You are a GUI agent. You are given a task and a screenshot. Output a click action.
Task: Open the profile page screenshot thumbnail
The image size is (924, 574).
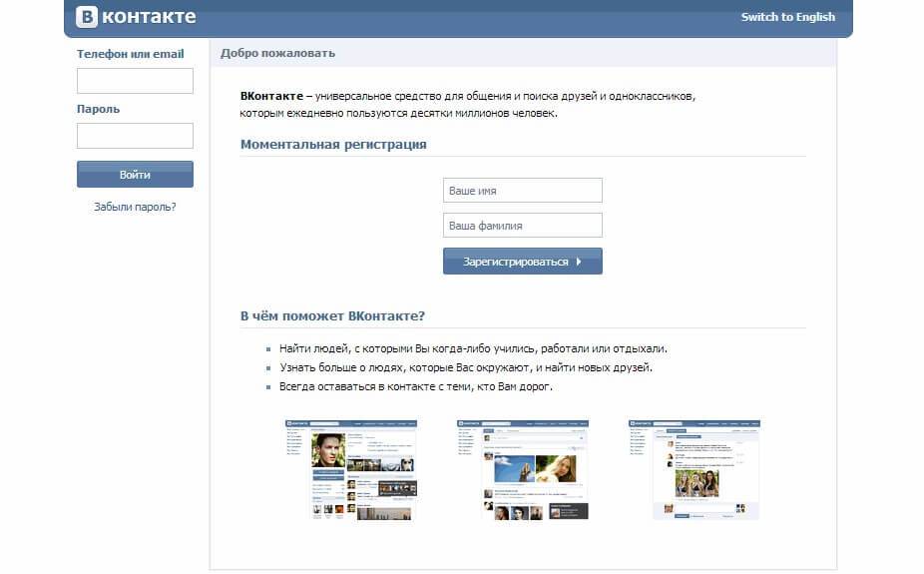coord(350,469)
